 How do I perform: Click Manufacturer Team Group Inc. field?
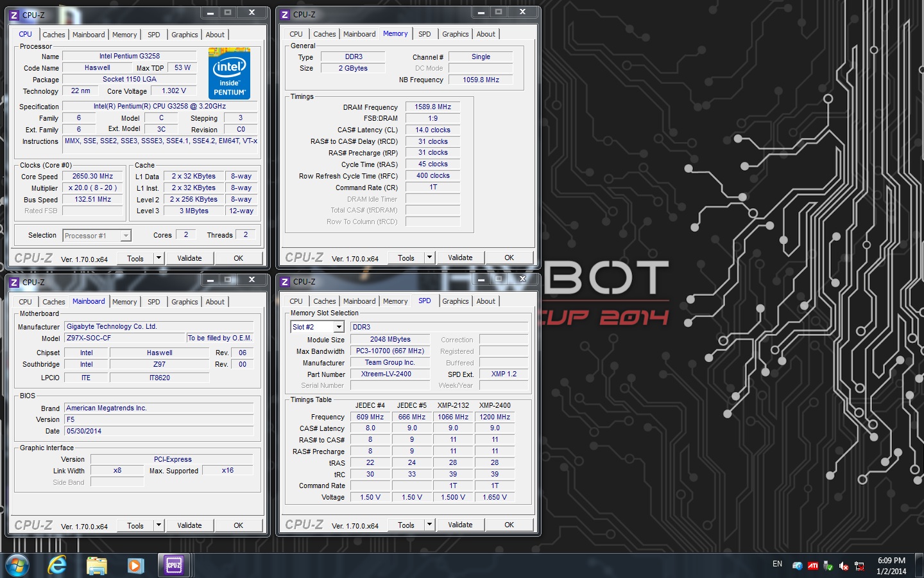click(x=389, y=363)
